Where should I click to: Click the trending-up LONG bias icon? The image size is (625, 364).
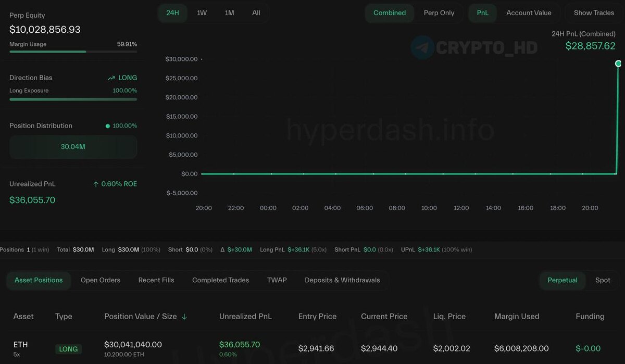[x=111, y=78]
